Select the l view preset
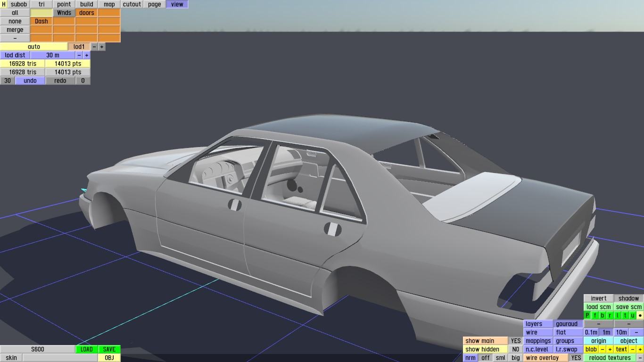 point(618,315)
